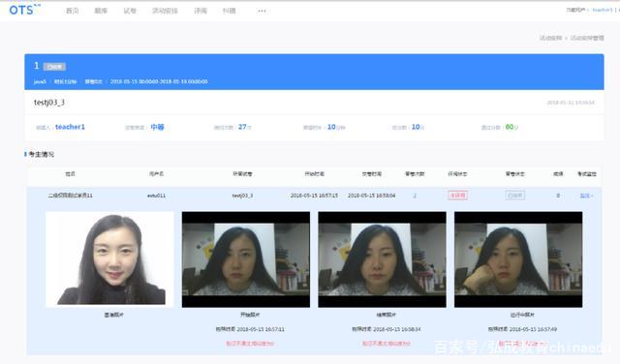Click the estu011 username cell
Viewport: 620px width, 364px height.
coord(156,196)
